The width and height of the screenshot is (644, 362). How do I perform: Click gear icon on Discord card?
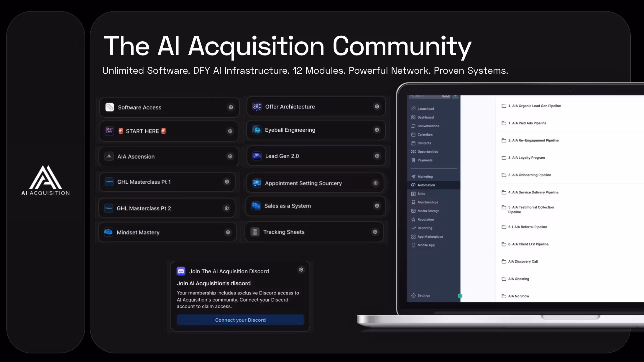(301, 270)
